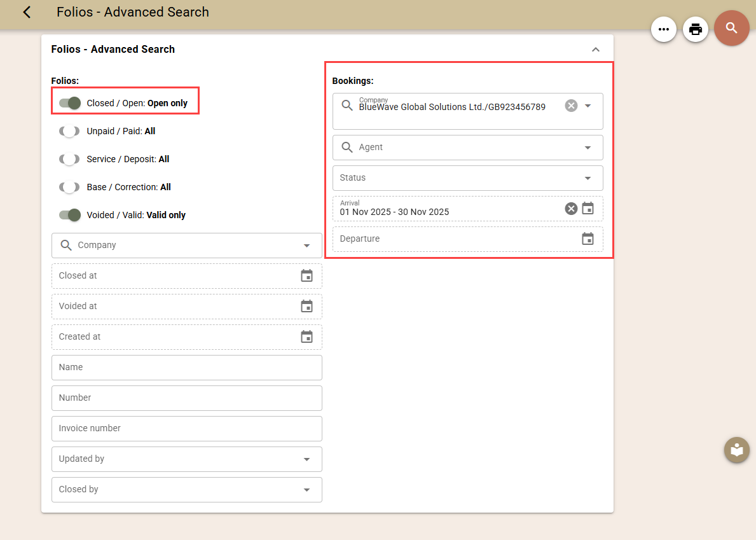Toggle the Service / Deposit switch
The height and width of the screenshot is (540, 756).
69,159
